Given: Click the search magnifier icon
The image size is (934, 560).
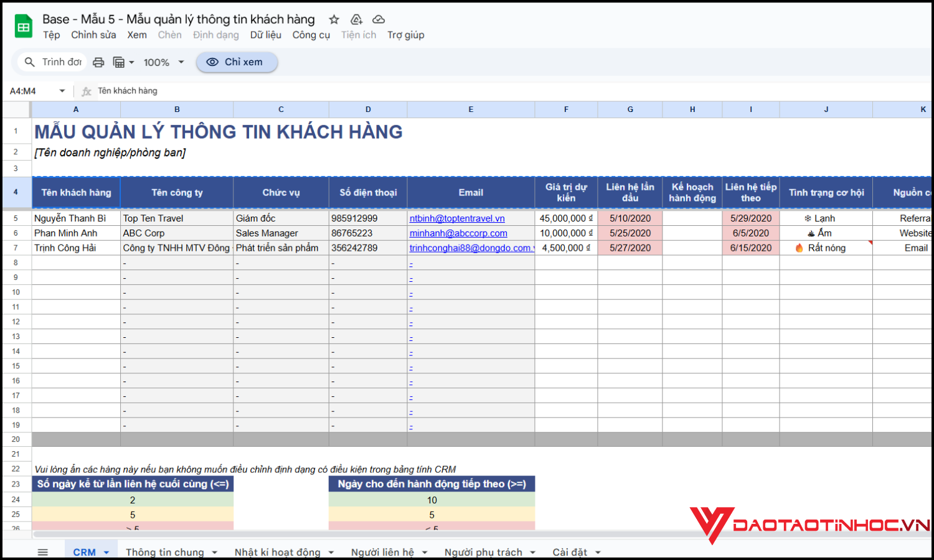Looking at the screenshot, I should (x=29, y=62).
